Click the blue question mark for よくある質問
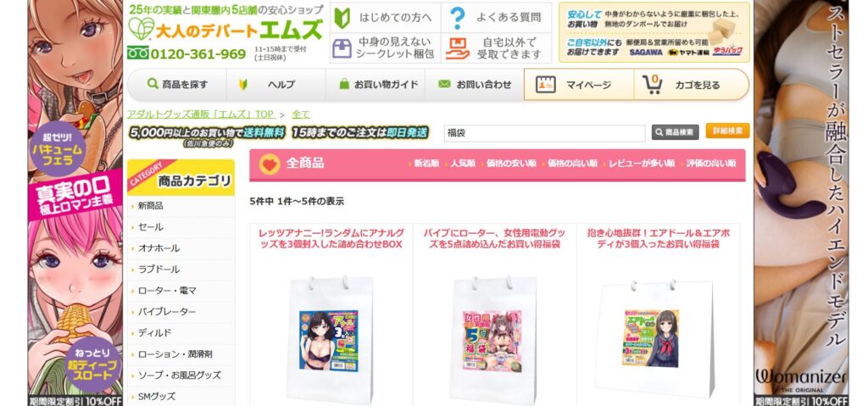Image resolution: width=868 pixels, height=406 pixels. pos(457,18)
